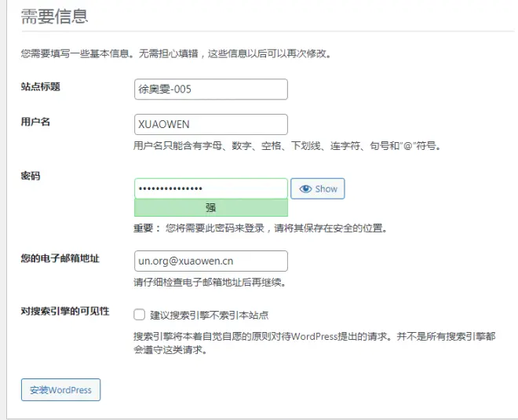Image resolution: width=518 pixels, height=420 pixels.
Task: Click the search engine request description paragraph
Action: click(x=315, y=343)
